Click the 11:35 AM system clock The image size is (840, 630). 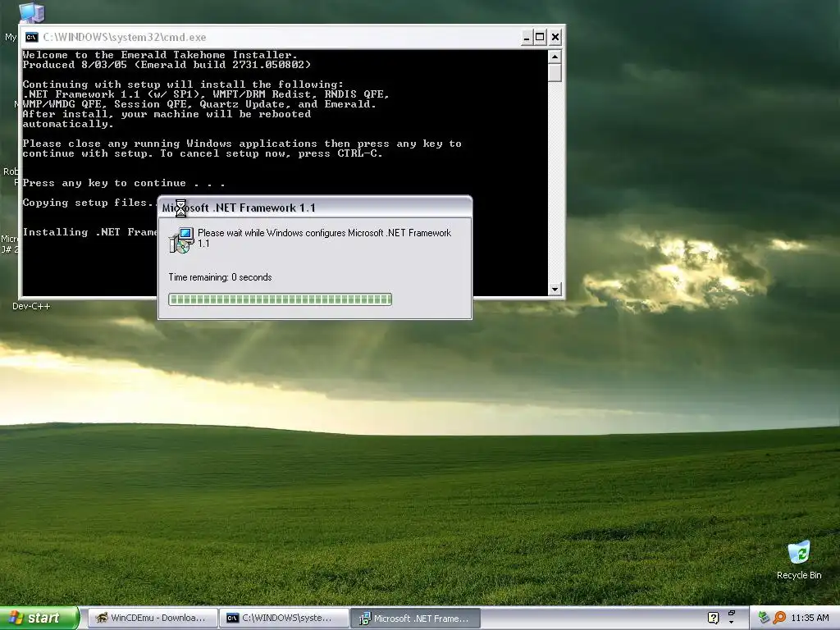[810, 619]
